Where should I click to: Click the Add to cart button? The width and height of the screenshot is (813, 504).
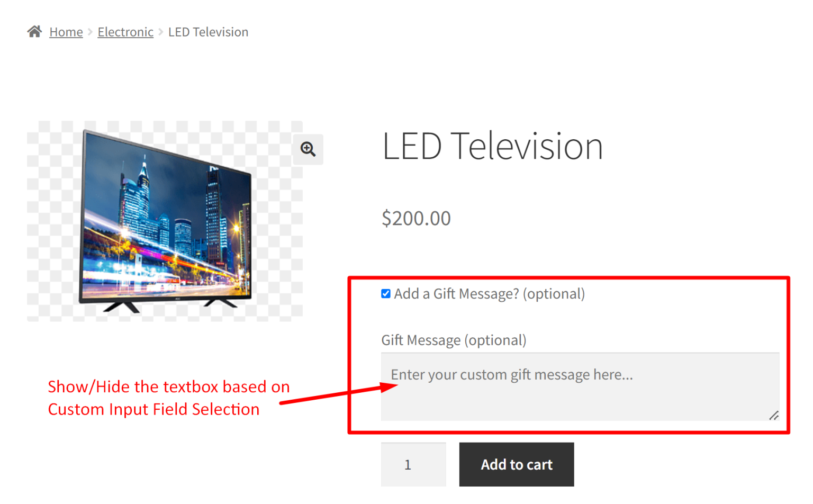tap(516, 464)
